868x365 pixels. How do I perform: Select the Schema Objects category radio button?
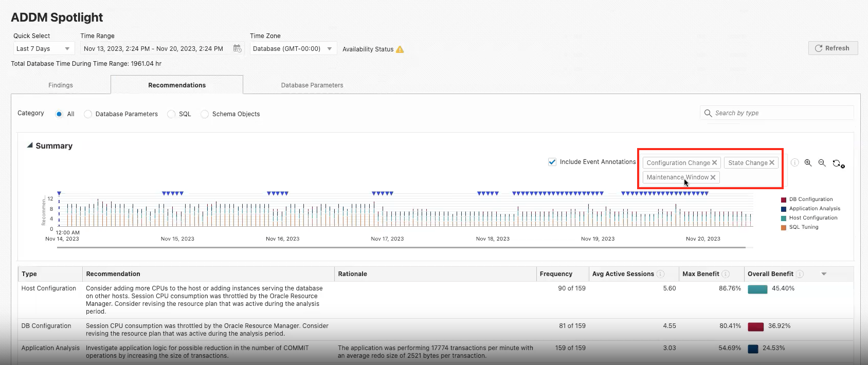click(205, 114)
